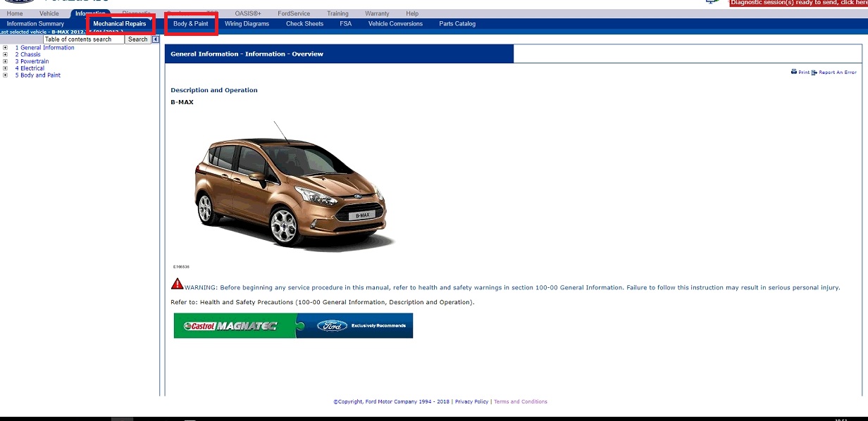The image size is (868, 421).
Task: Open the OASIS®+ tab
Action: [249, 13]
